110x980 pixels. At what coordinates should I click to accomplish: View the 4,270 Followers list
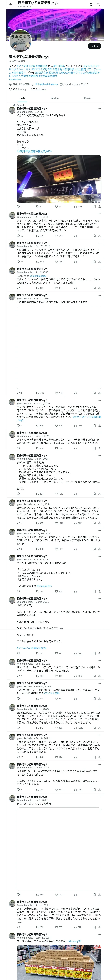(x=37, y=89)
